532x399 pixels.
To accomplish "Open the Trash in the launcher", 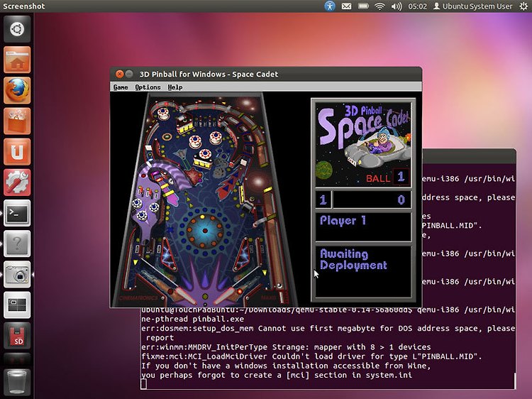I will pyautogui.click(x=17, y=382).
